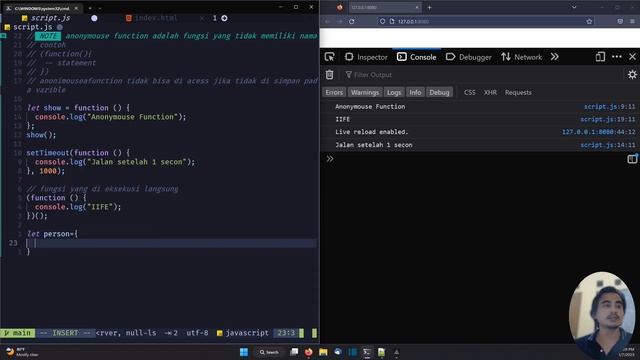Open the Network panel
Screen dimensions: 640x360
tap(522, 57)
